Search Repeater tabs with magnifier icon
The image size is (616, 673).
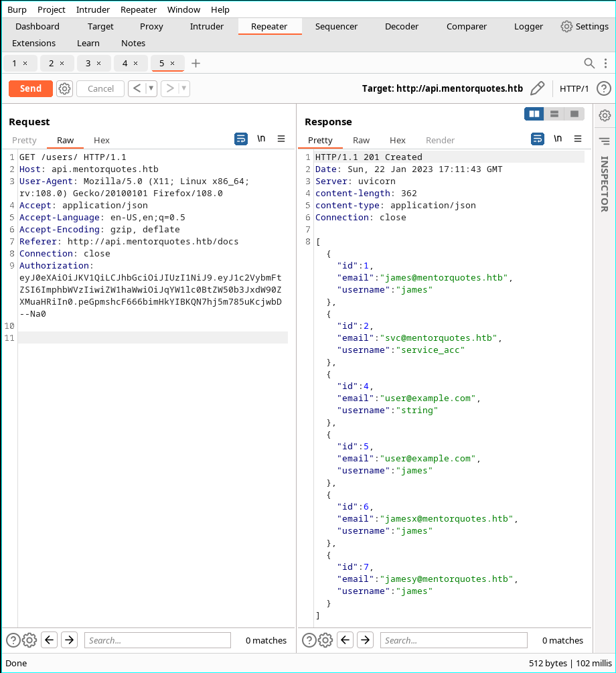pyautogui.click(x=589, y=64)
